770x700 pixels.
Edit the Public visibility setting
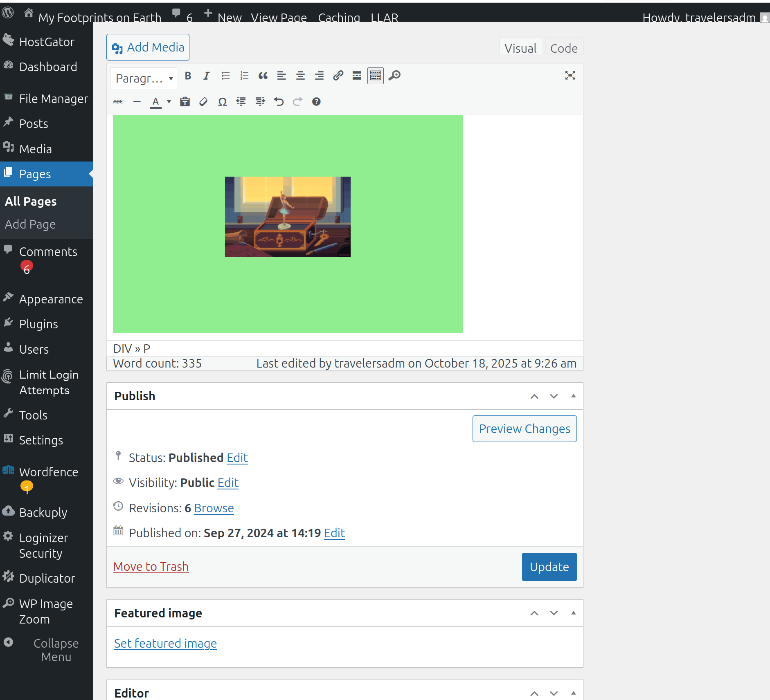point(228,483)
